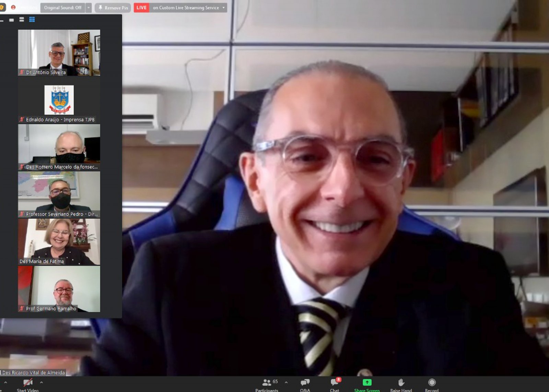Screen dimensions: 549x392
Task: Select Prof Germano Ramalho video thumbnail
Action: pos(59,289)
